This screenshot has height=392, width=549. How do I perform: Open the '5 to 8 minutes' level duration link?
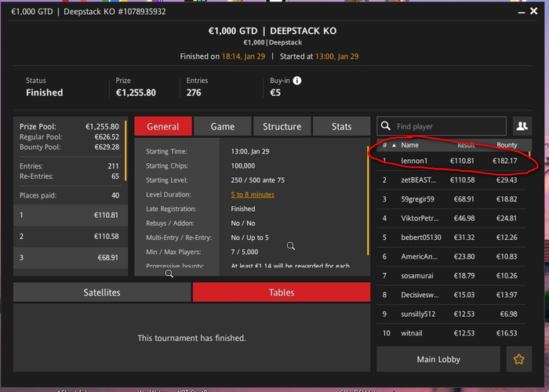(253, 194)
